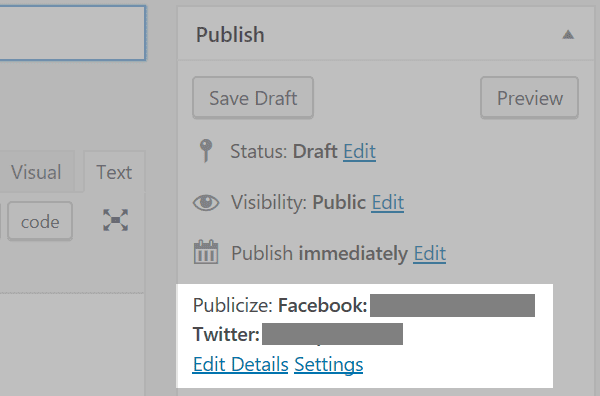Click the redacted Twitter account name
600x396 pixels.
[332, 334]
